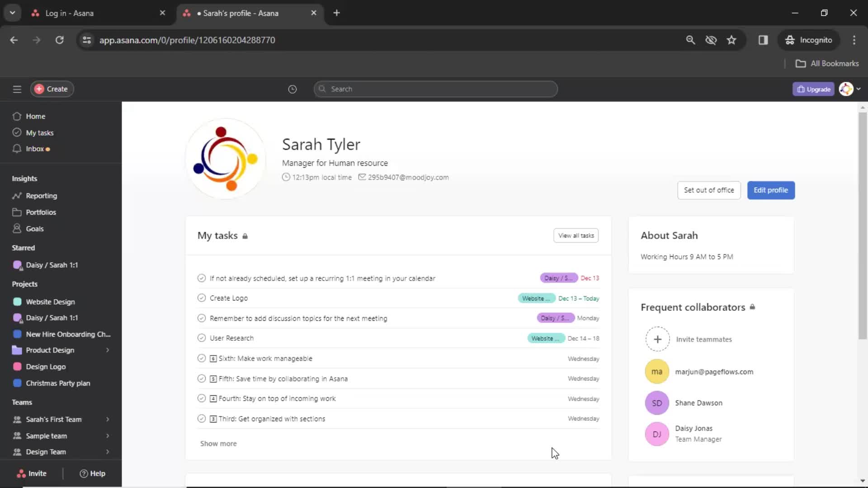Select the Goals icon in sidebar
Image resolution: width=868 pixels, height=488 pixels.
coord(17,228)
